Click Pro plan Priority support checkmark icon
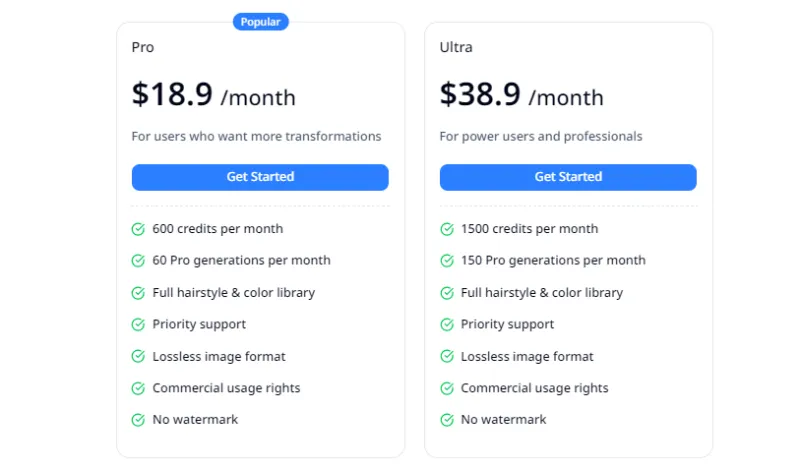The width and height of the screenshot is (800, 469). pos(139,325)
